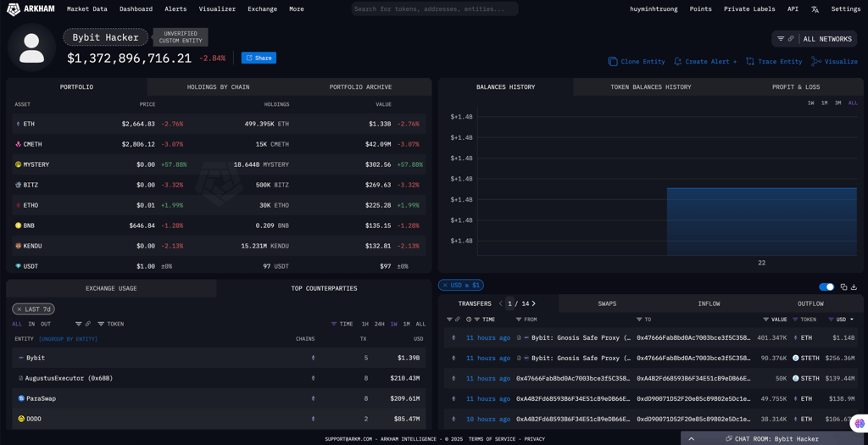Select the 1W range on balances chart
This screenshot has height=445, width=868.
[810, 103]
